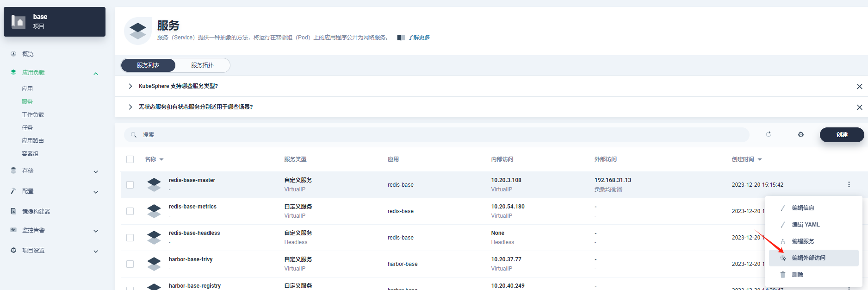Check the redis-base-master row checkbox
The width and height of the screenshot is (868, 290).
click(130, 185)
